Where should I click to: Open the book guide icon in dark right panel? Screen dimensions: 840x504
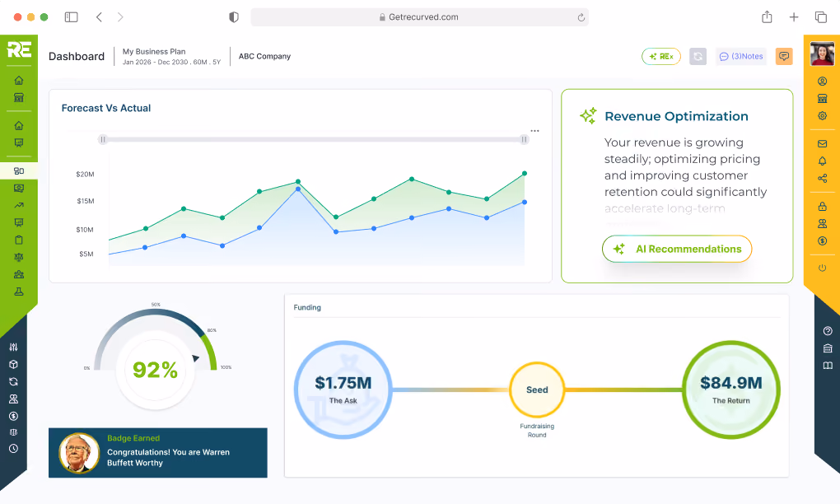tap(828, 366)
